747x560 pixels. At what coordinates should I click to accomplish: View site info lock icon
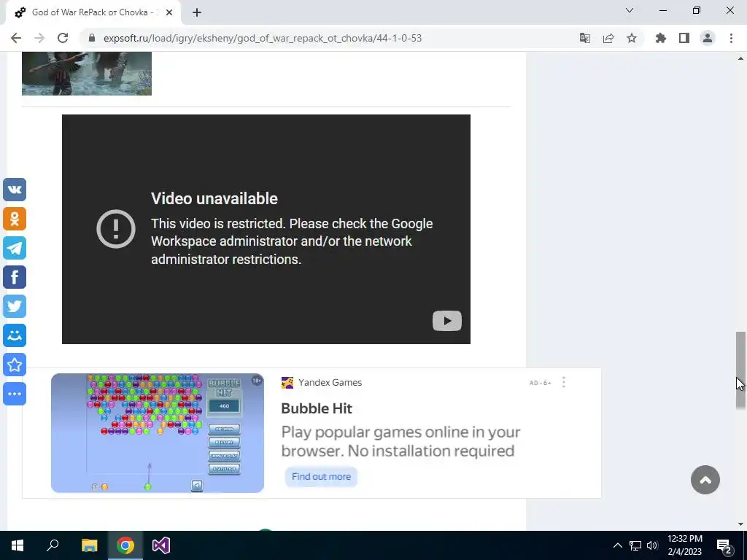pos(93,38)
